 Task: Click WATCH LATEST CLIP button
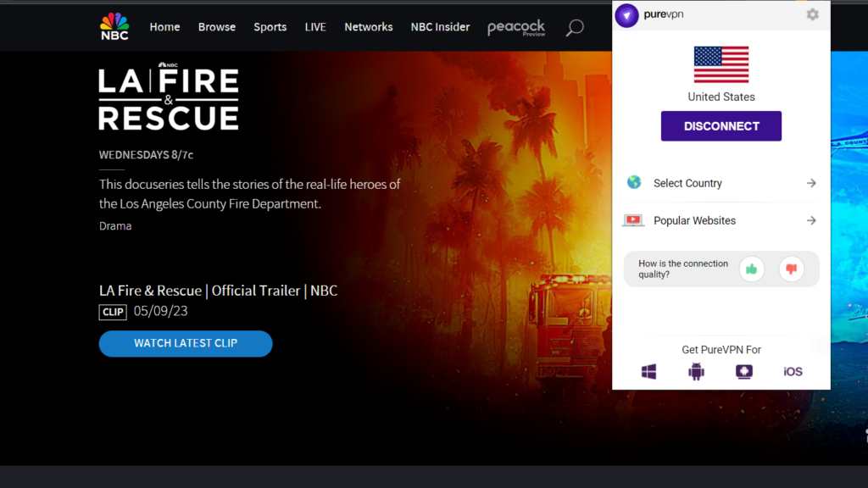coord(186,343)
